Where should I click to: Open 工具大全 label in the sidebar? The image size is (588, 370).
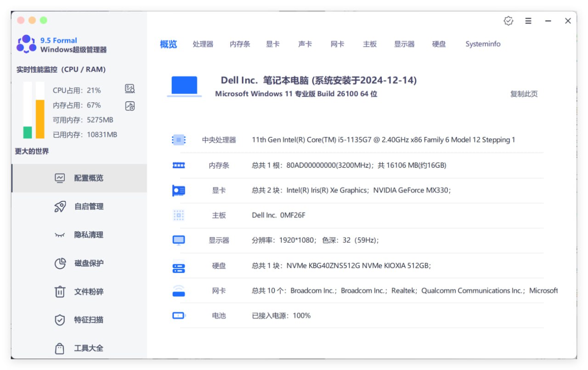[x=89, y=348]
